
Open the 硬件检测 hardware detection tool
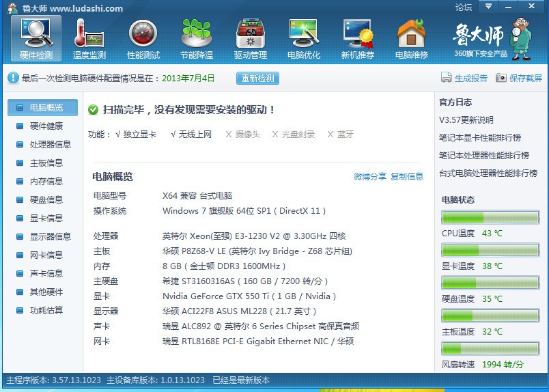(x=36, y=38)
